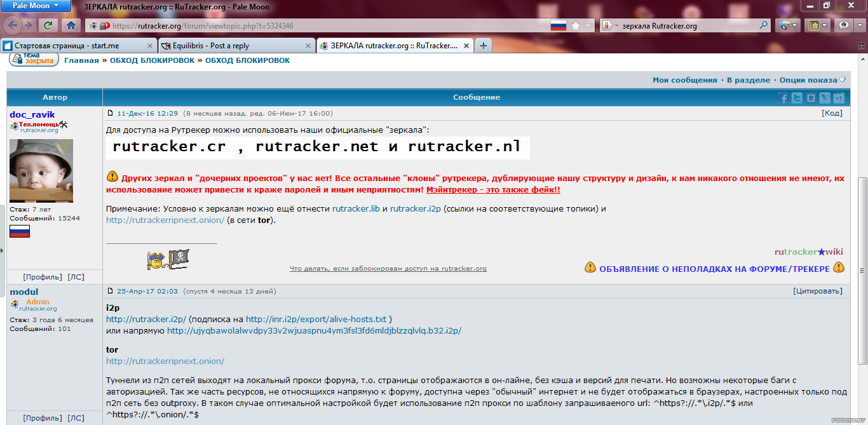Open the rutracker.lib link
This screenshot has width=868, height=425.
point(356,208)
